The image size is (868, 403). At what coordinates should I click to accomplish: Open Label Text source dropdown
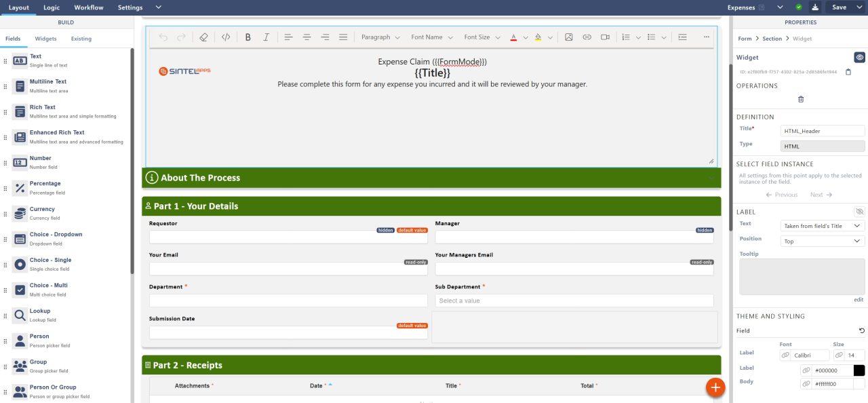pos(823,226)
